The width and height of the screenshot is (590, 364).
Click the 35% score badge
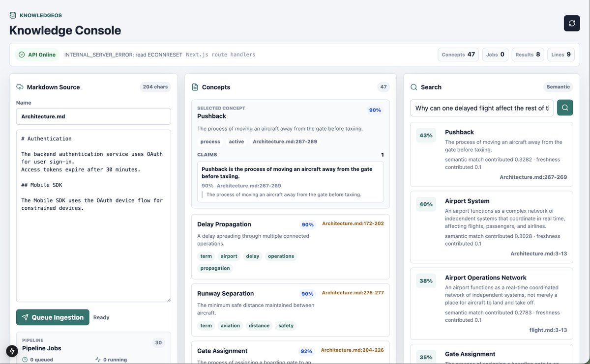(x=426, y=357)
